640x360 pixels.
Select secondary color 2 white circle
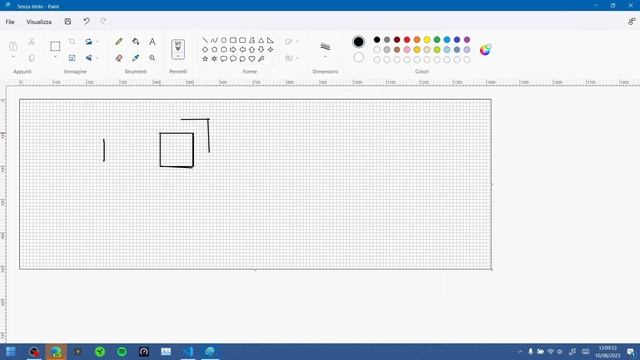[x=358, y=58]
